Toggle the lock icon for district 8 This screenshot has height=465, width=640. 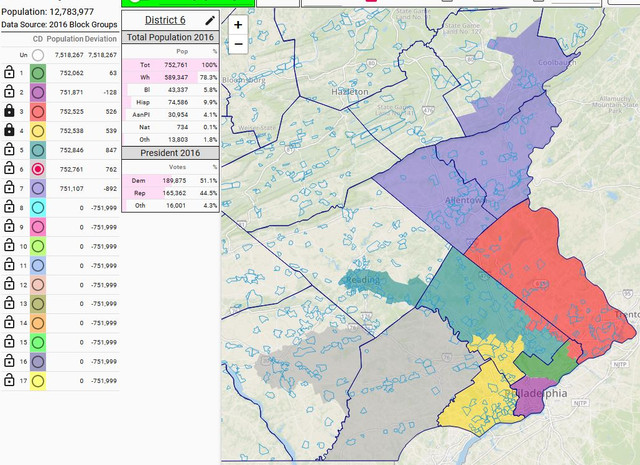(x=9, y=207)
